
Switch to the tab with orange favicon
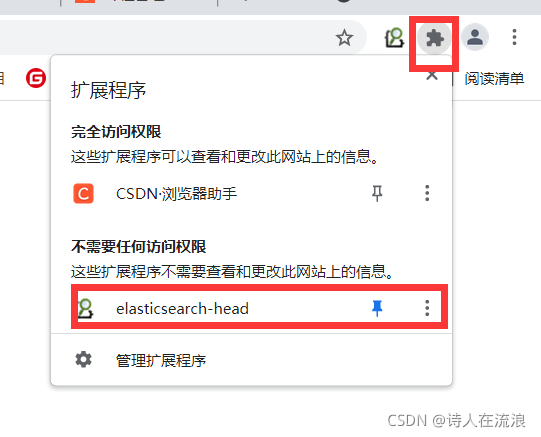138,3
